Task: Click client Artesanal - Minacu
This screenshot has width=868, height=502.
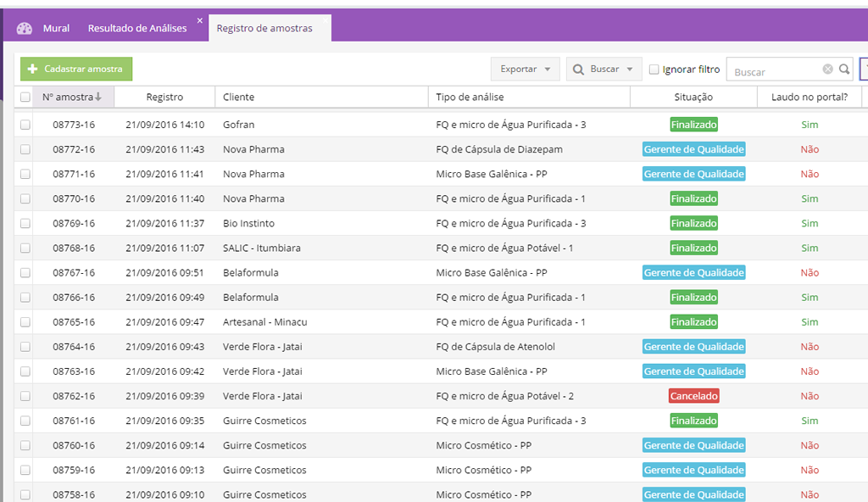Action: point(265,322)
